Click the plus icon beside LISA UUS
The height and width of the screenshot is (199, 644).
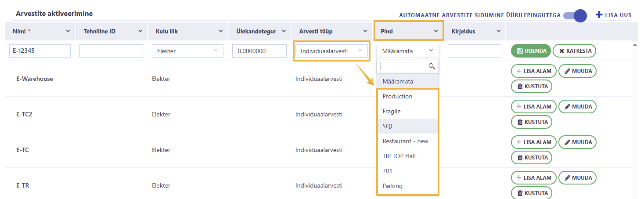(x=599, y=14)
